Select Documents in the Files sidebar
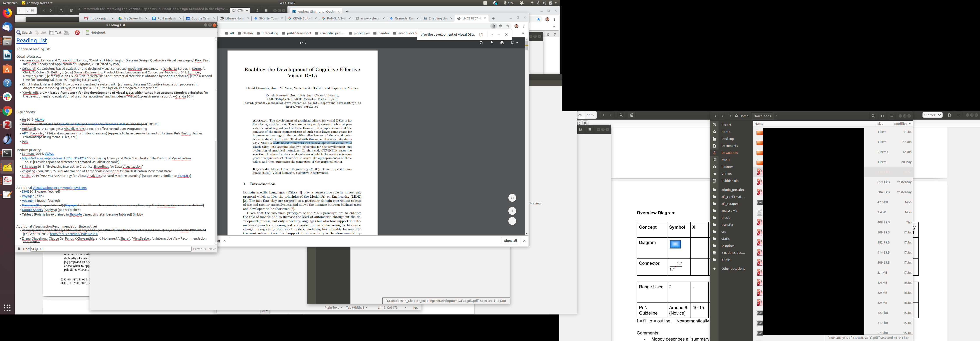 tap(729, 146)
